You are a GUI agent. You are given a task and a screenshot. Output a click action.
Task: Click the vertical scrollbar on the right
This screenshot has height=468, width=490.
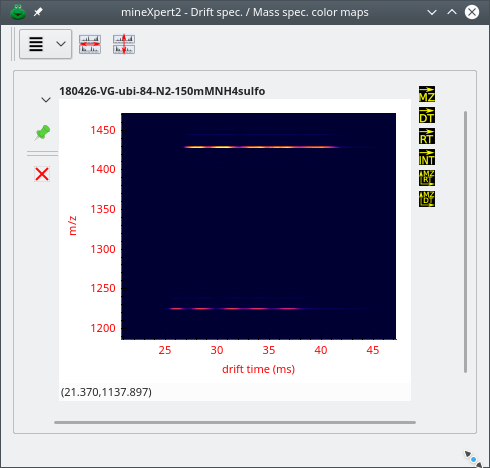(x=465, y=242)
